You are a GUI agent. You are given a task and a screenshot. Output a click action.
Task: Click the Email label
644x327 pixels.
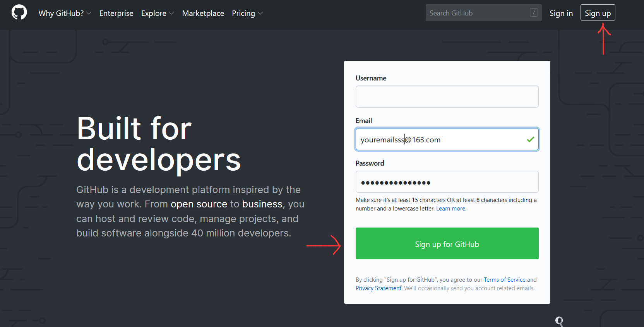364,121
